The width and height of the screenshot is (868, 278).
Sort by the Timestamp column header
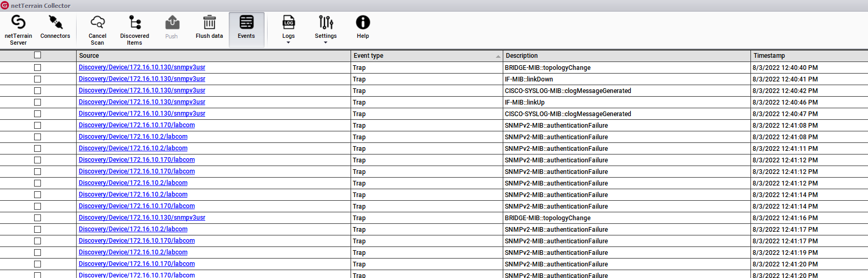[x=769, y=56]
